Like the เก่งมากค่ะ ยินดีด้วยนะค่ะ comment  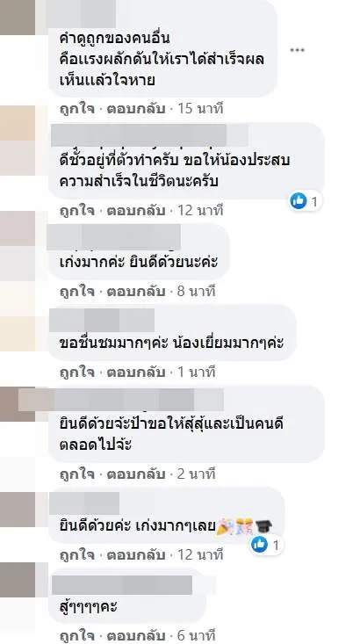[x=77, y=292]
